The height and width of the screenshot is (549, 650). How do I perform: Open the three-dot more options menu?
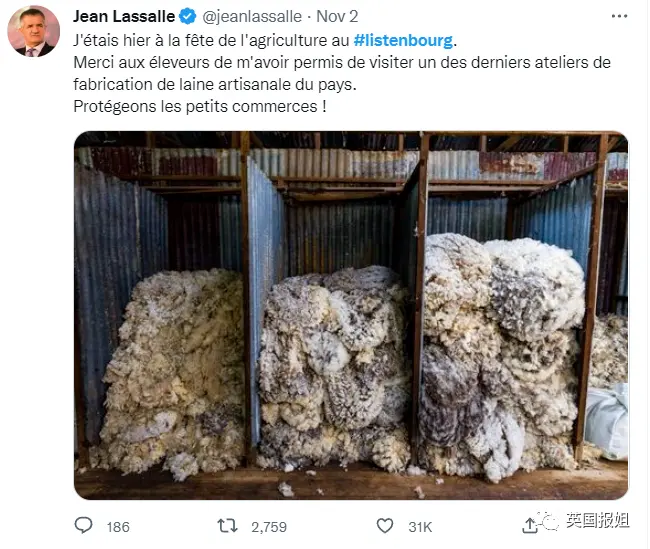(619, 16)
